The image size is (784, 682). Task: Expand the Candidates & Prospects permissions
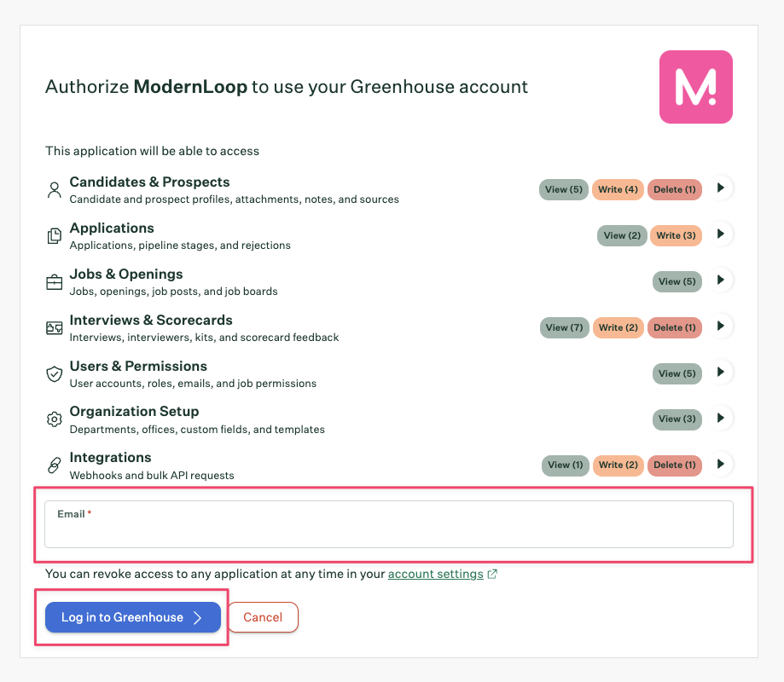pyautogui.click(x=721, y=188)
